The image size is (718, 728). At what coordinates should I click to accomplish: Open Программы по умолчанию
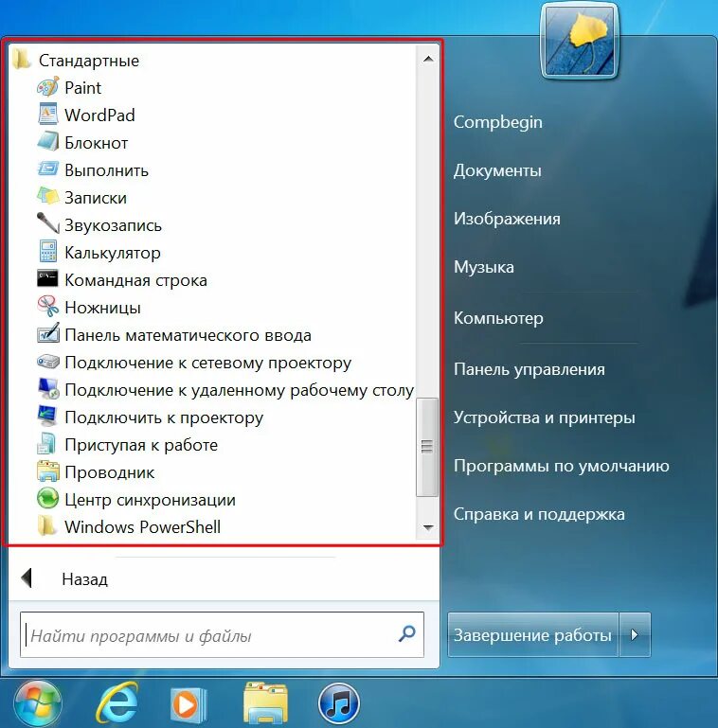(x=561, y=466)
